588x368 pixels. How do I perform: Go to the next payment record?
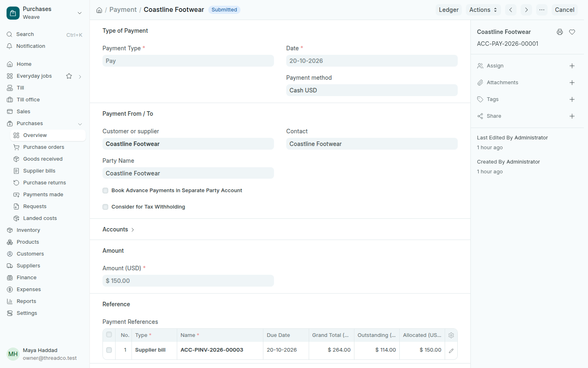526,10
